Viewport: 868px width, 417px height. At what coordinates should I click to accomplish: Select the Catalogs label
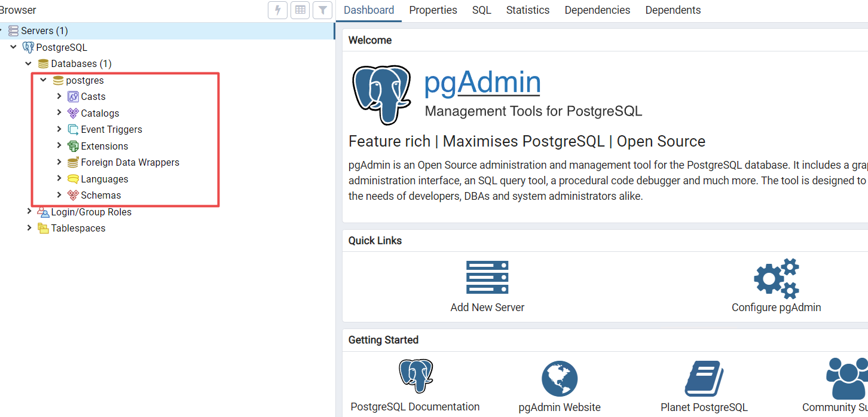(100, 113)
